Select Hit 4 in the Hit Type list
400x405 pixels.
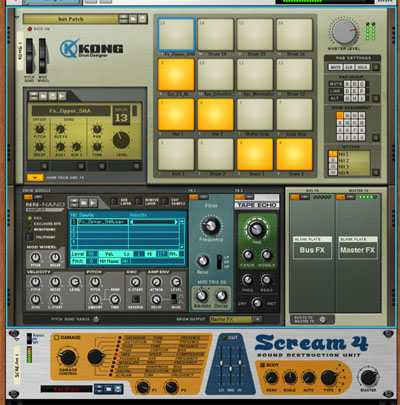pyautogui.click(x=333, y=172)
